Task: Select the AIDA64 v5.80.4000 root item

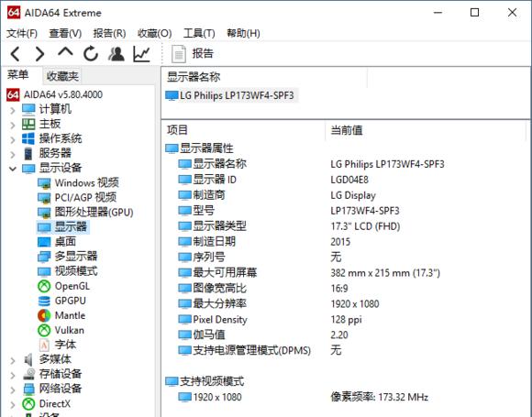Action: (x=55, y=94)
